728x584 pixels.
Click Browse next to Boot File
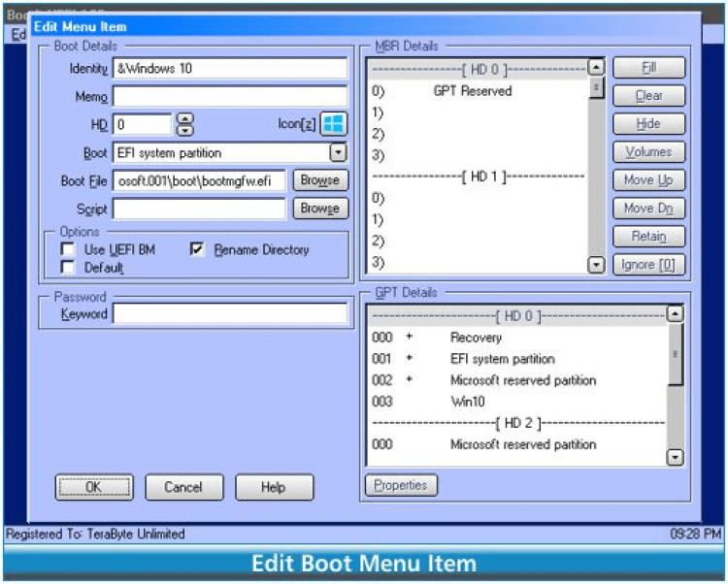click(319, 180)
